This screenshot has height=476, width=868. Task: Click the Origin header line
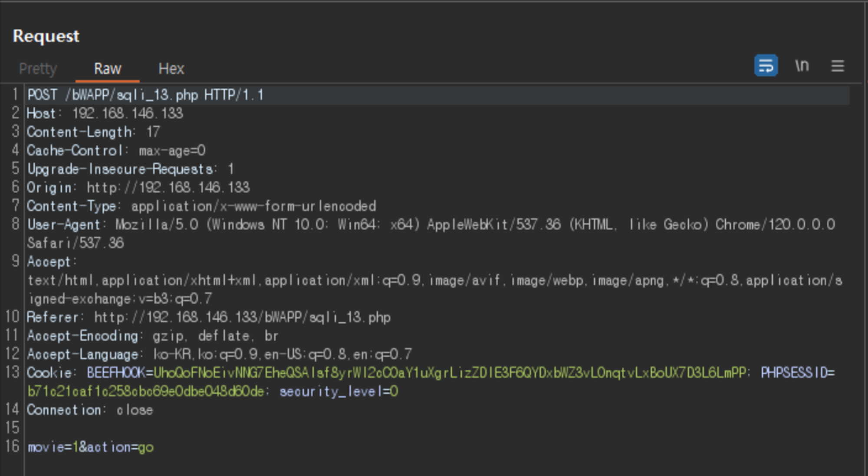pyautogui.click(x=138, y=187)
